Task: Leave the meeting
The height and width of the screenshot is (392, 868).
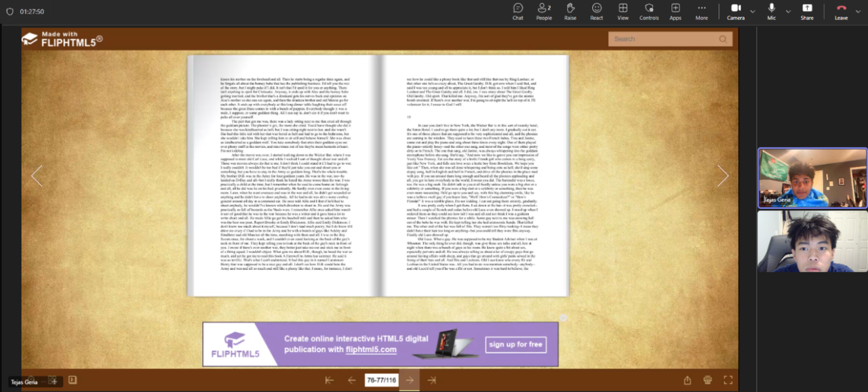Action: tap(841, 12)
